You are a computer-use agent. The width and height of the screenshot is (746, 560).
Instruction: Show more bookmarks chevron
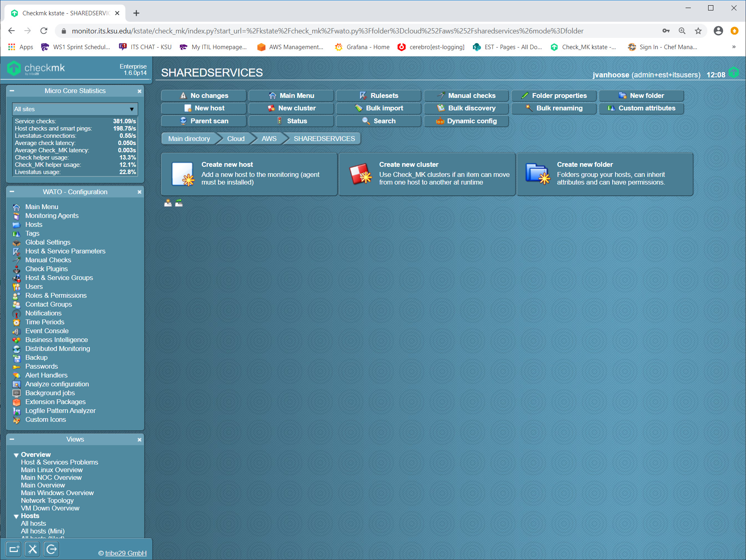point(734,47)
